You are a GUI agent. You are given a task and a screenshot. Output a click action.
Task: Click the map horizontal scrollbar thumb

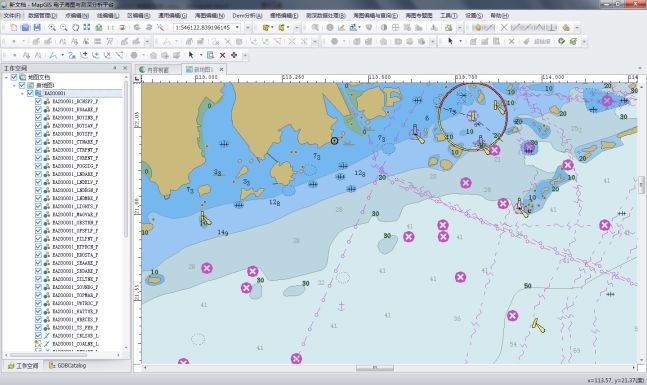[x=375, y=367]
